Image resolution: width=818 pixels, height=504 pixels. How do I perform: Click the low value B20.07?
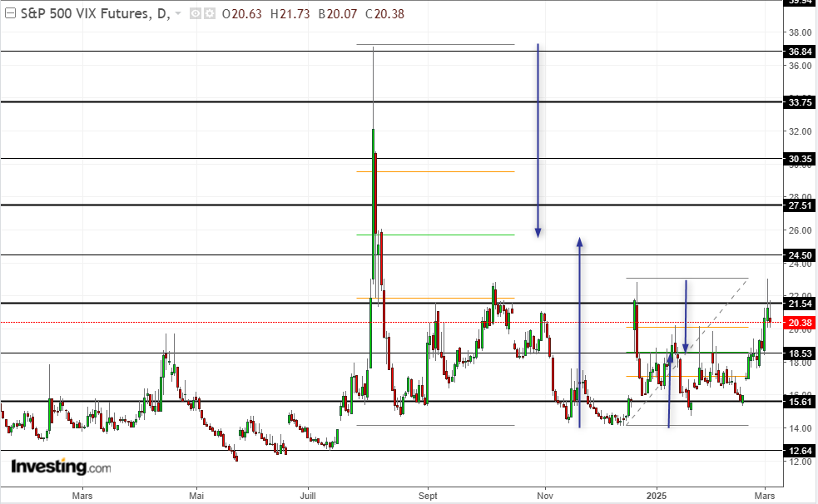point(338,14)
